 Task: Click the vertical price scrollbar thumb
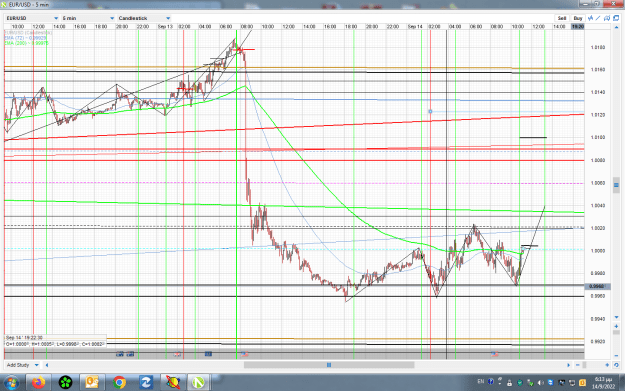point(616,185)
